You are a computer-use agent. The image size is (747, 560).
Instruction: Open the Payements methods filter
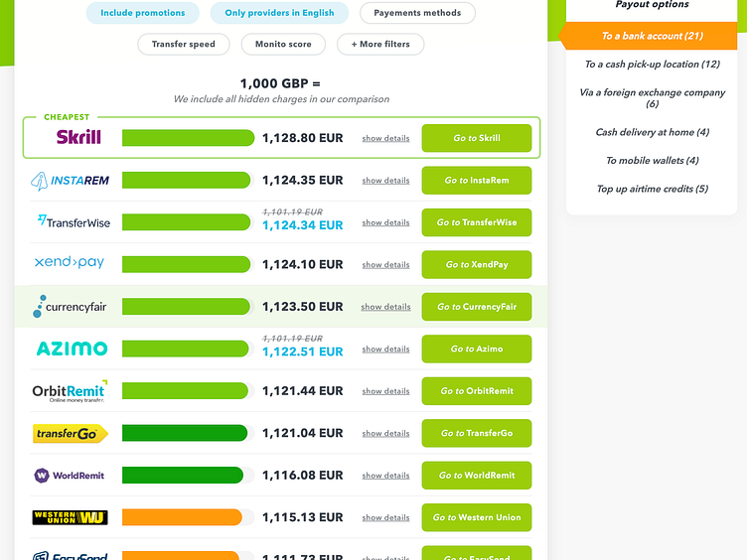[x=417, y=13]
